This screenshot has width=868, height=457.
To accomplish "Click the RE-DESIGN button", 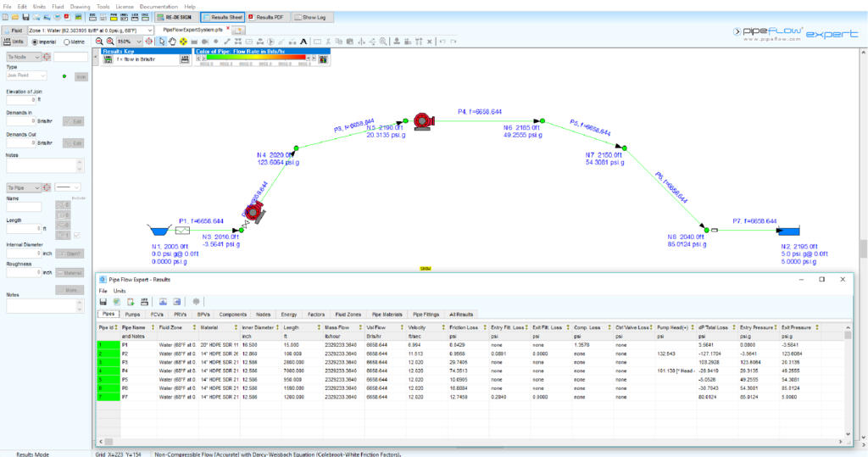I will [x=175, y=17].
